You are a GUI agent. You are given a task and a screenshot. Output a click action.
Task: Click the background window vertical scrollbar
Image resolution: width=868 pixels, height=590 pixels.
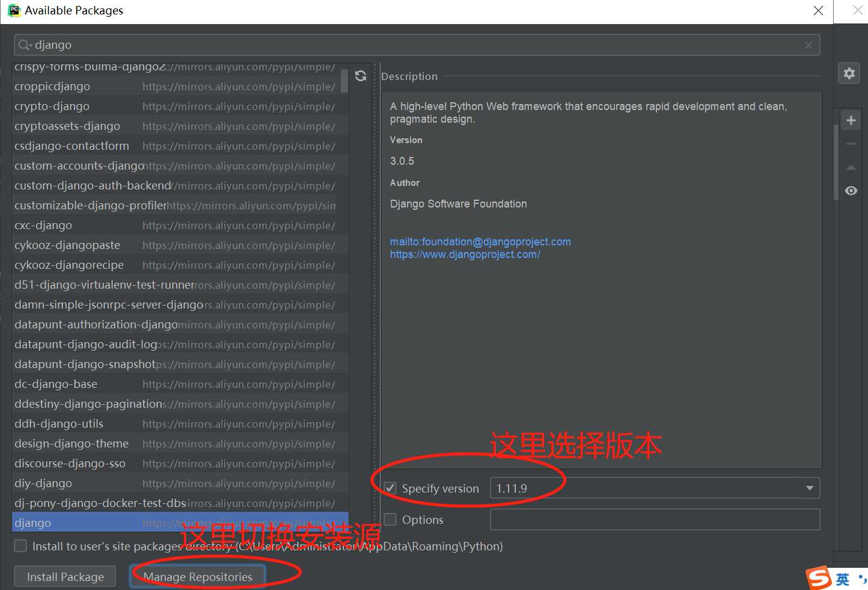[x=836, y=161]
